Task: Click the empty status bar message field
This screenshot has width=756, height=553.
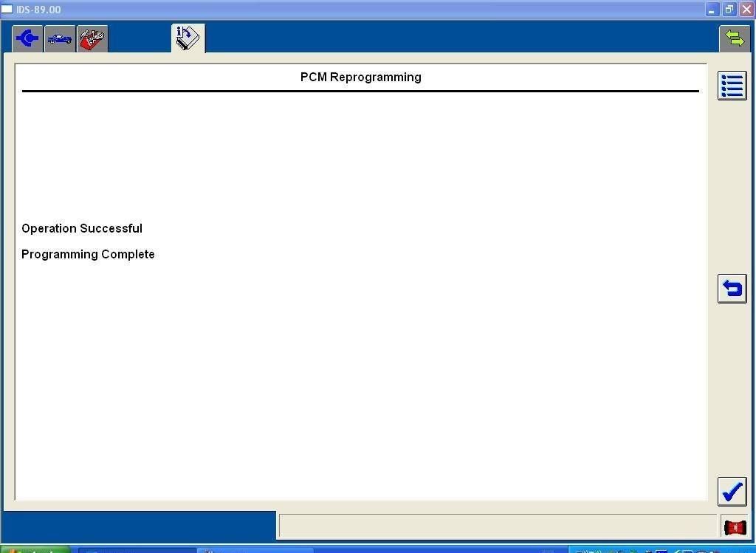Action: 497,526
